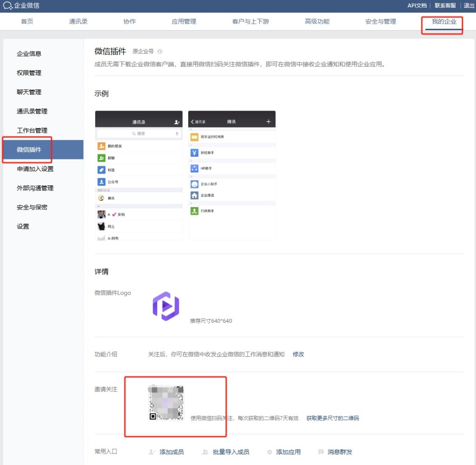Click 退出 to log out
476x465 pixels.
point(469,6)
